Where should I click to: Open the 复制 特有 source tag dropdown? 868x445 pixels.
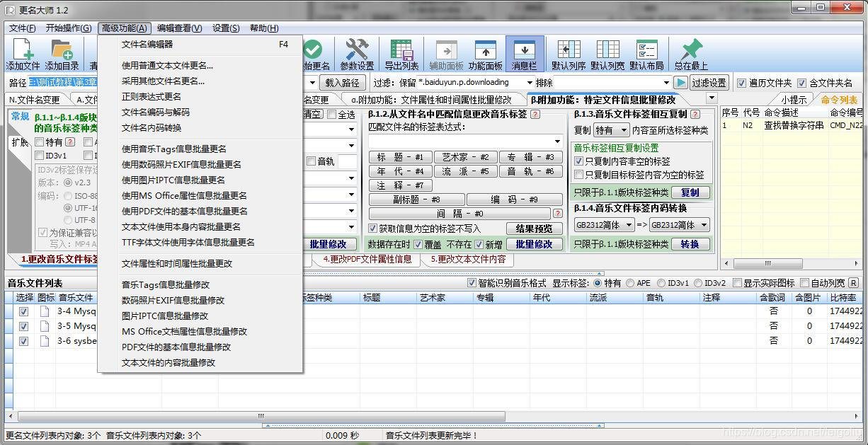623,130
